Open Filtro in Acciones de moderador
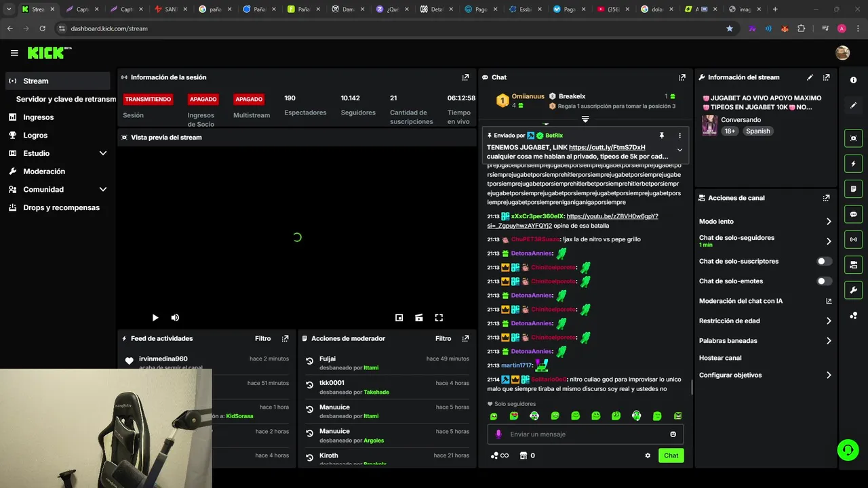868x488 pixels. (x=443, y=338)
